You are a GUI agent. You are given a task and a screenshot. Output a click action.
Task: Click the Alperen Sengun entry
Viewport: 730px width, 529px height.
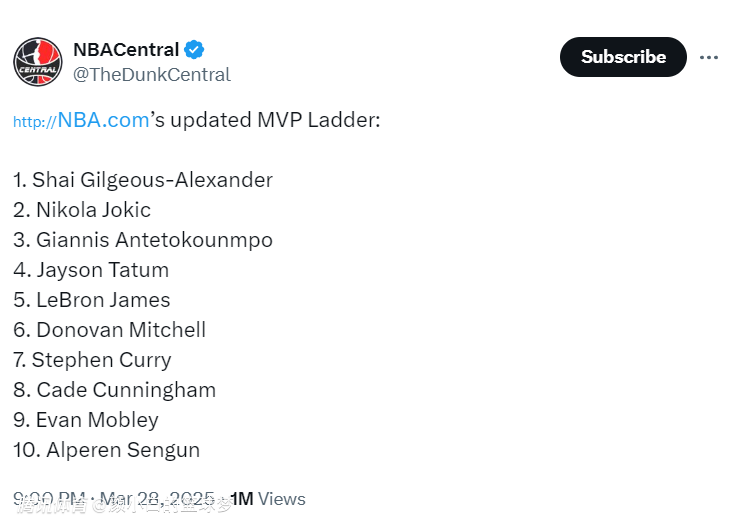(x=107, y=450)
